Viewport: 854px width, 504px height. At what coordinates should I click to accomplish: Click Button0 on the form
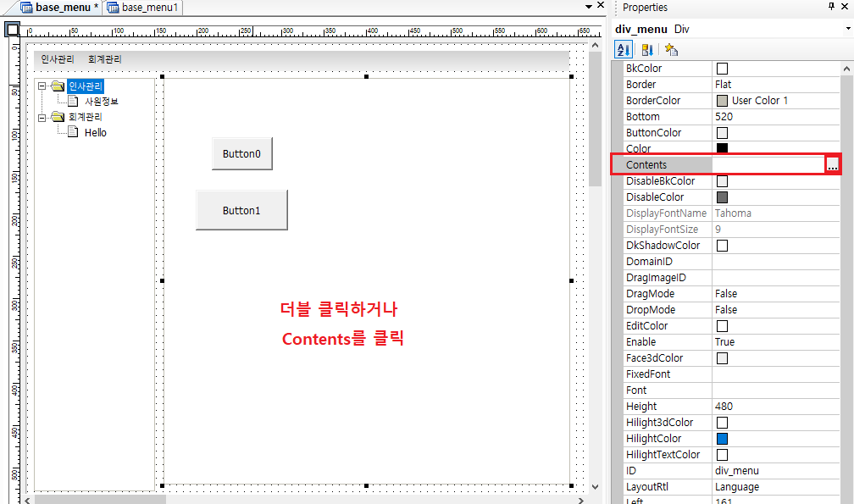tap(241, 153)
